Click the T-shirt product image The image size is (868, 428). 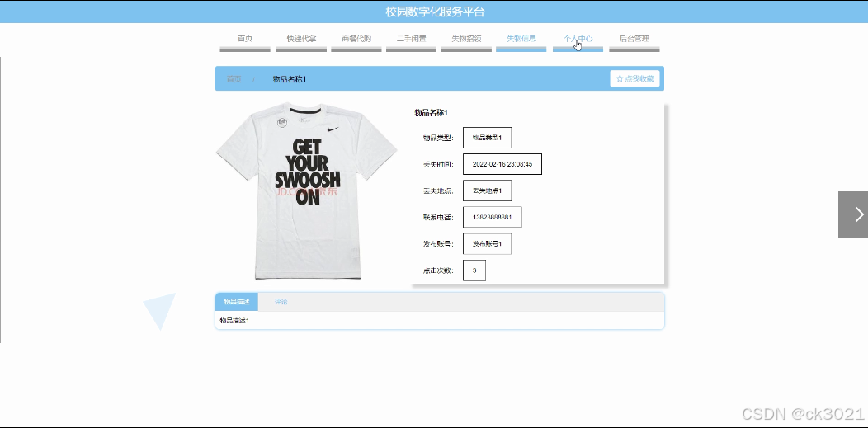[307, 190]
